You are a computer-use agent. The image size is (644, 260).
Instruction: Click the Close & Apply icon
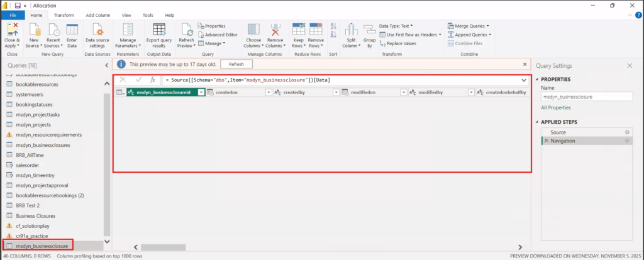12,31
